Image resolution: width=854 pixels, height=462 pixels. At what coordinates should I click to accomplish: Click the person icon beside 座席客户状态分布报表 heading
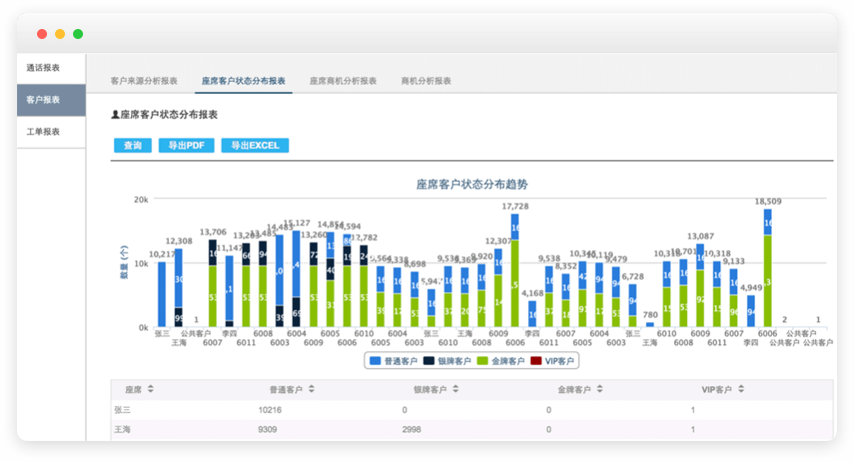[x=115, y=116]
